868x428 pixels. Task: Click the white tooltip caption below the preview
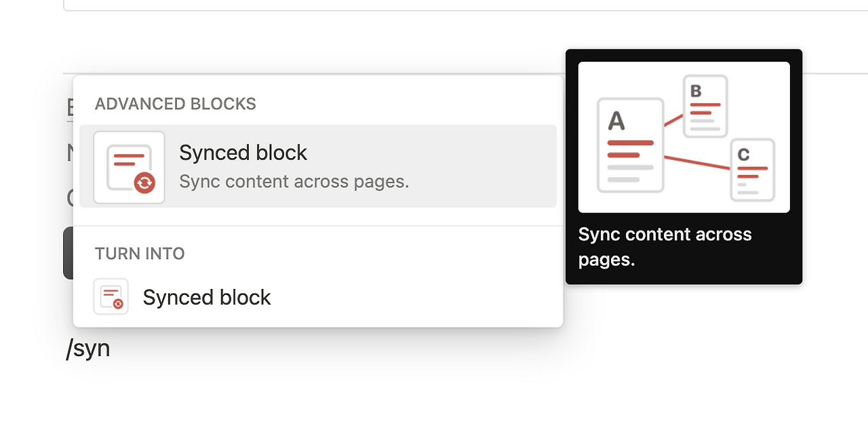point(665,247)
